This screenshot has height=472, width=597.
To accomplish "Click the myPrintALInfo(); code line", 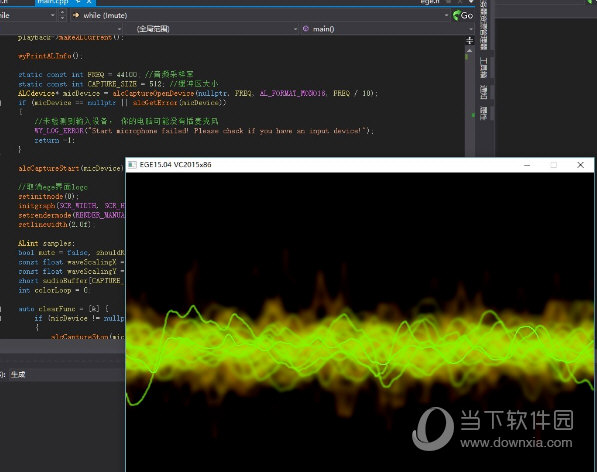I will click(x=50, y=56).
